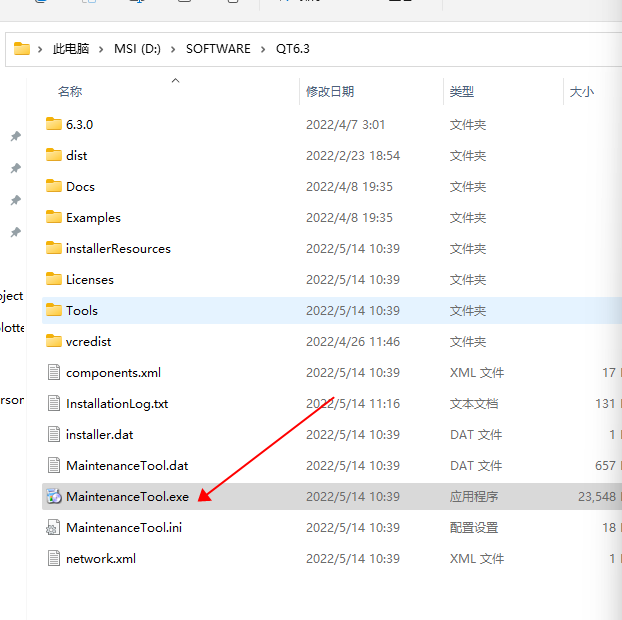
Task: Select the Examples folder name
Action: [93, 217]
